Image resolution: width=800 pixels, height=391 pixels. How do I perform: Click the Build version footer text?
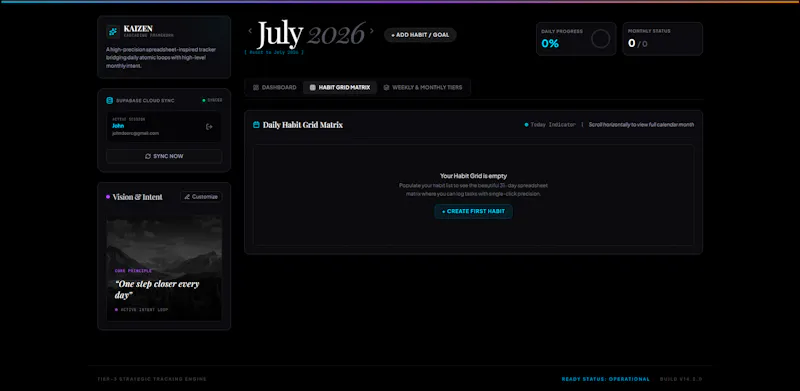(x=681, y=379)
